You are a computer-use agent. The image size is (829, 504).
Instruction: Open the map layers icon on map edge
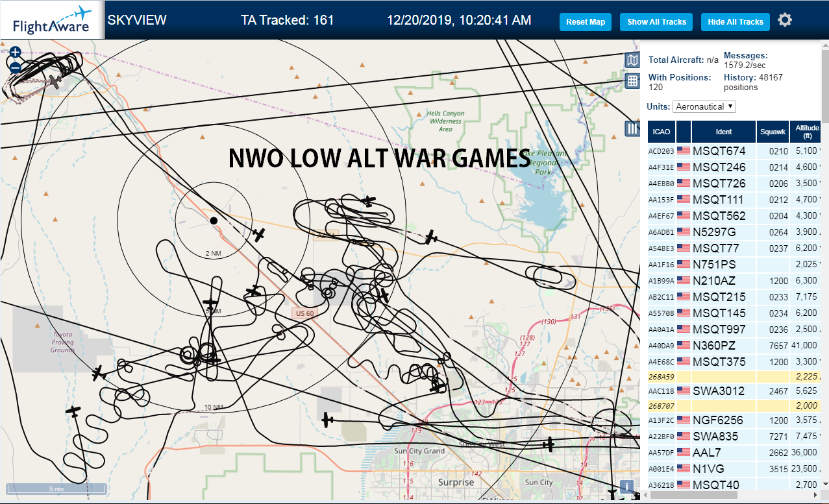coord(632,60)
